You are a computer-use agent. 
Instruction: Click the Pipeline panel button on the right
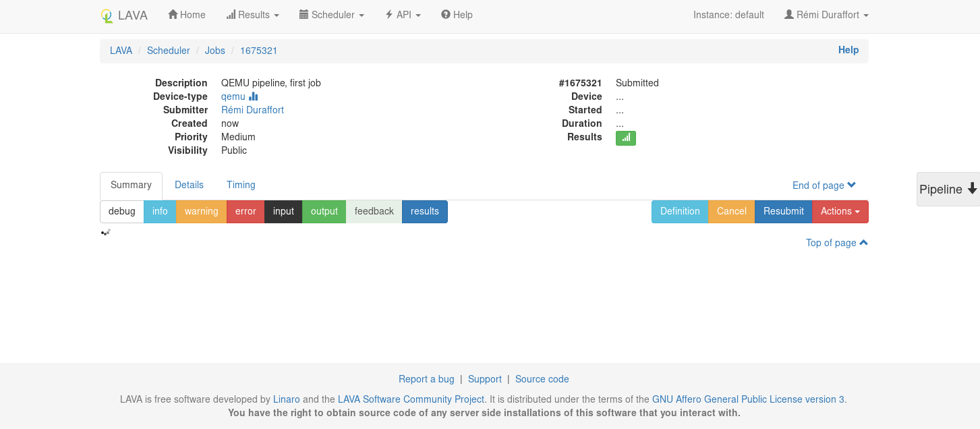tap(948, 190)
